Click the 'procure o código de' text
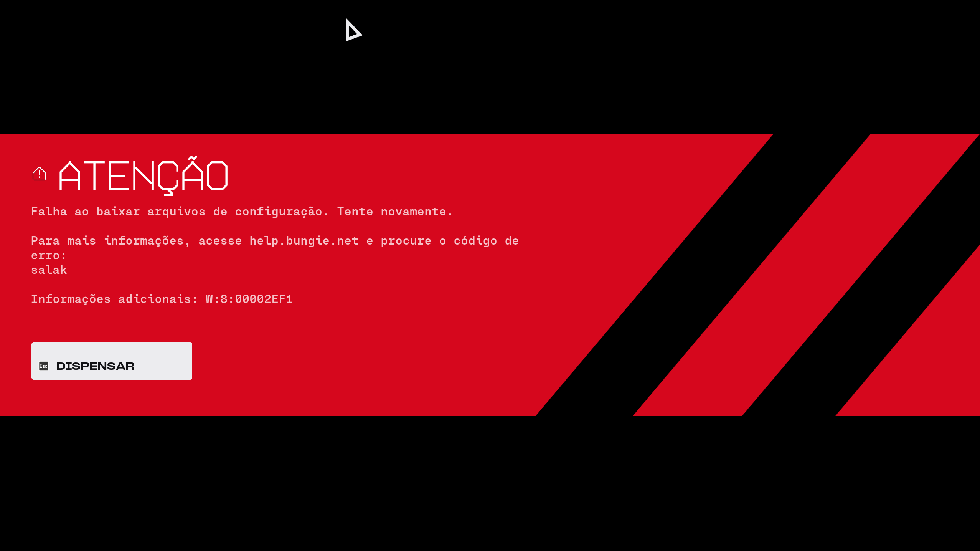 [x=450, y=241]
